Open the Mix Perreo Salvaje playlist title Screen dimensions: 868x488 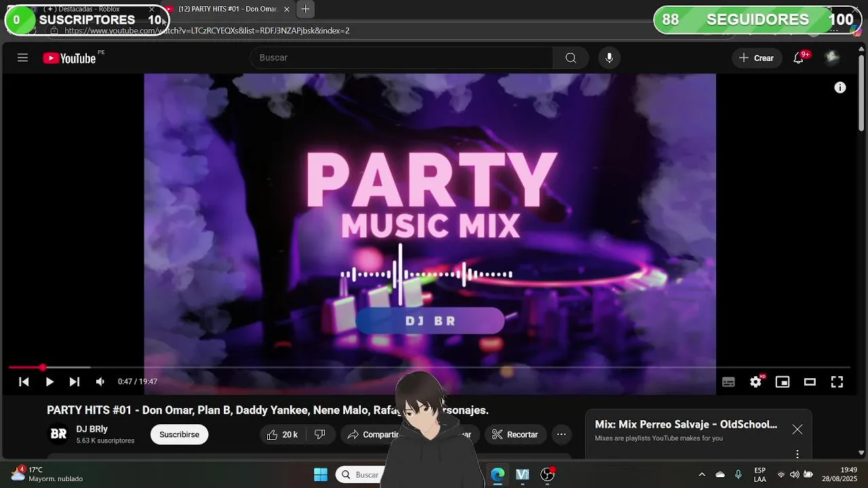click(686, 424)
